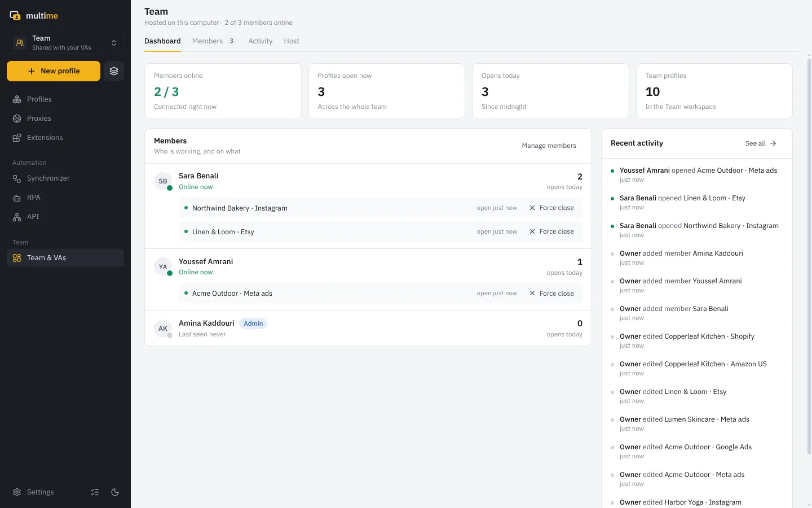Force close Northwind Bakery · Instagram profile

click(551, 208)
